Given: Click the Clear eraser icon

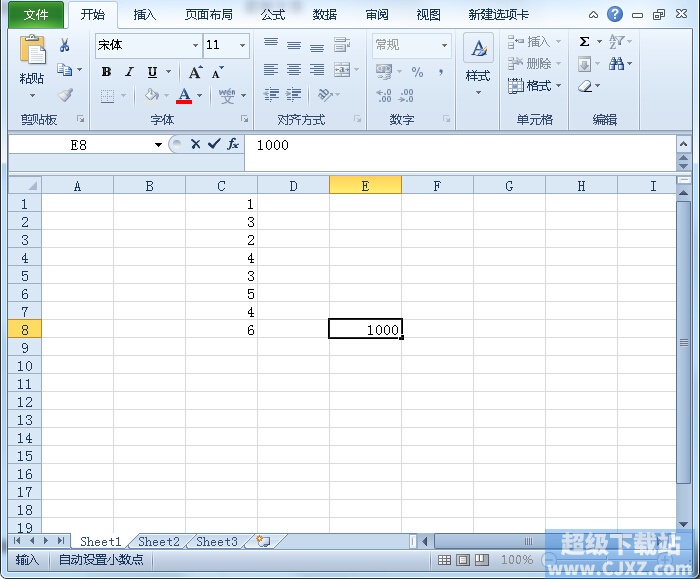Looking at the screenshot, I should pyautogui.click(x=585, y=86).
